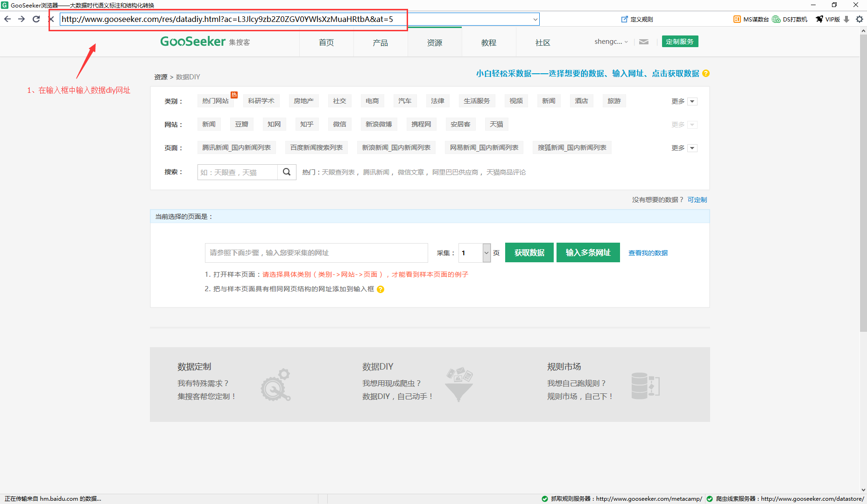Expand 更多 in the 类别 row
This screenshot has width=867, height=504.
pyautogui.click(x=684, y=101)
